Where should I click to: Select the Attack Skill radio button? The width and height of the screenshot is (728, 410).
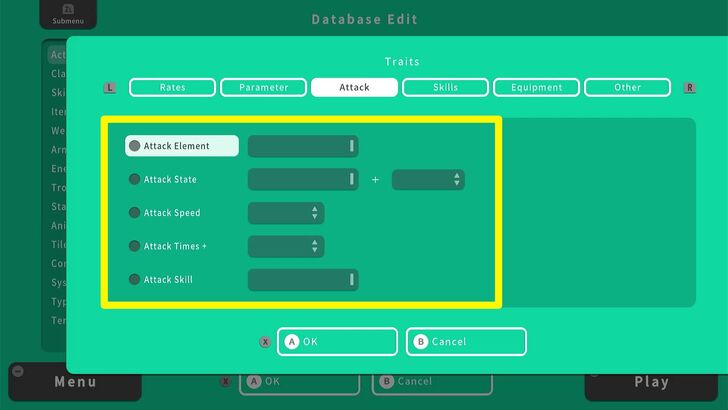click(x=134, y=280)
